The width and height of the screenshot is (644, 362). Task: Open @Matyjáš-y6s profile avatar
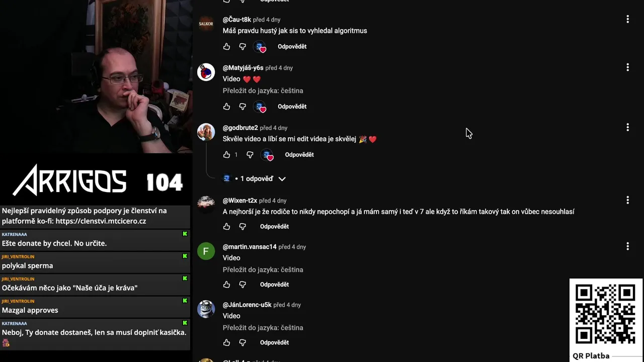pyautogui.click(x=206, y=72)
